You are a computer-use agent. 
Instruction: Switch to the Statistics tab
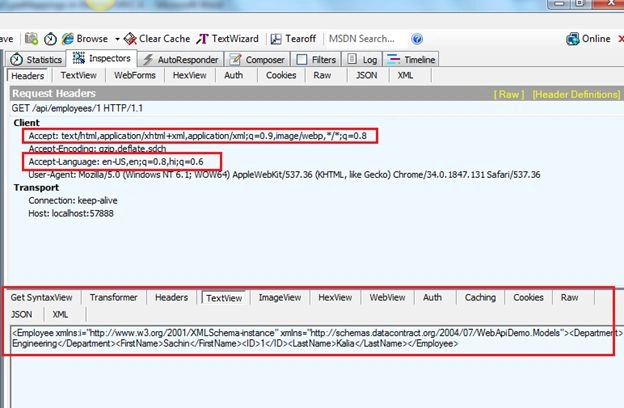(x=36, y=59)
